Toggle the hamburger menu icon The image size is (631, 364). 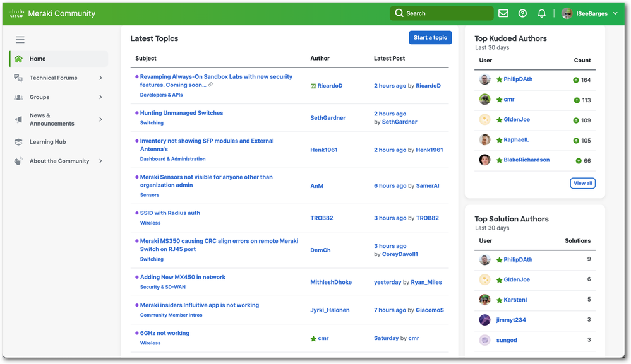click(x=20, y=39)
